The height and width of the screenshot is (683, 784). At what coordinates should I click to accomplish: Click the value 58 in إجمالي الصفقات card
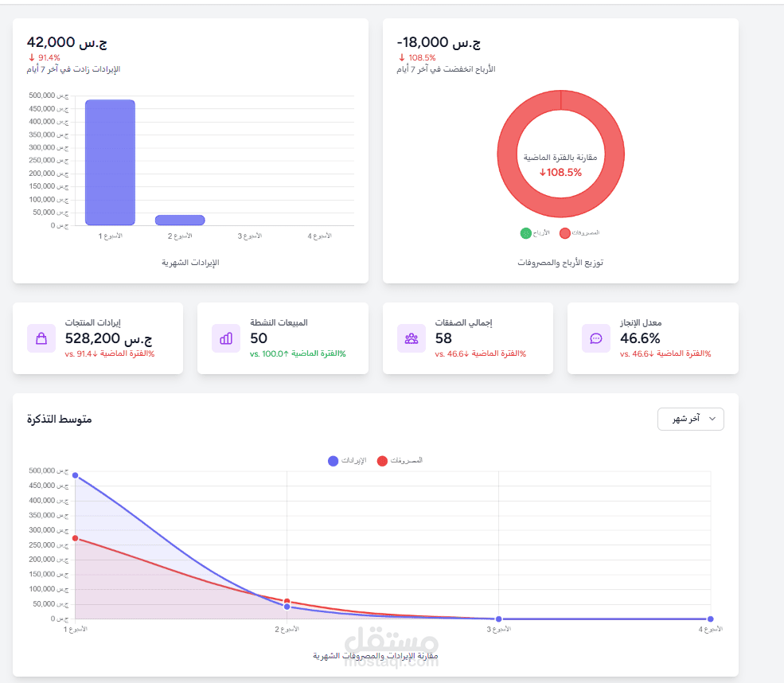tap(443, 338)
